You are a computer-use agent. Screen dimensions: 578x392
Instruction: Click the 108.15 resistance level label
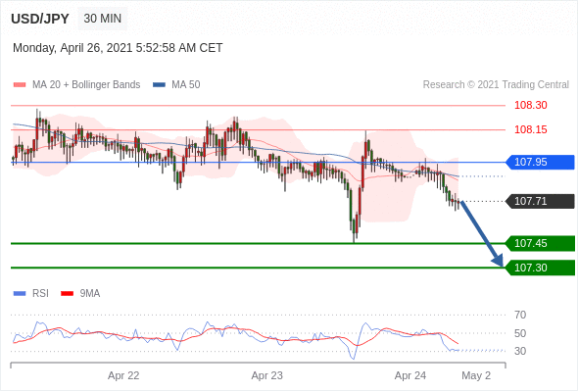(x=530, y=129)
